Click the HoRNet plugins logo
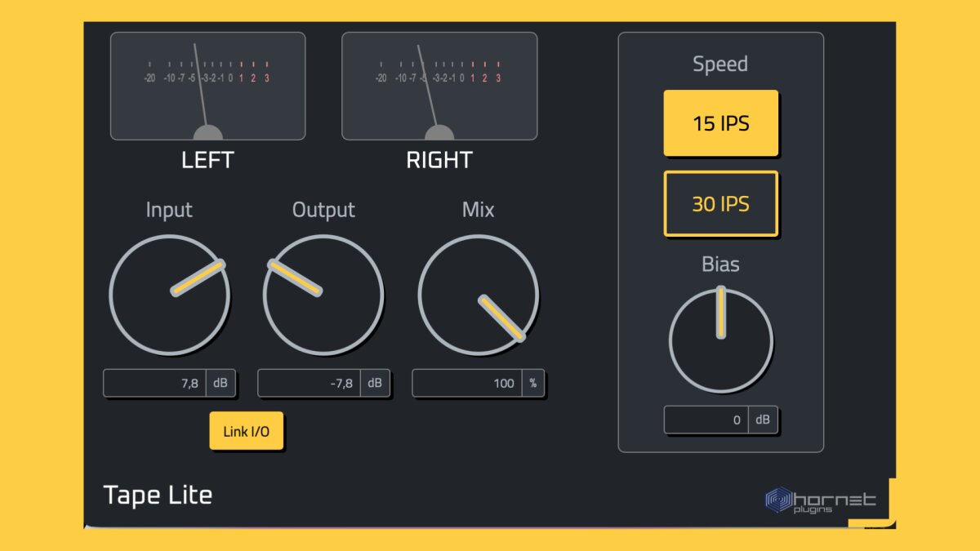 [x=820, y=500]
